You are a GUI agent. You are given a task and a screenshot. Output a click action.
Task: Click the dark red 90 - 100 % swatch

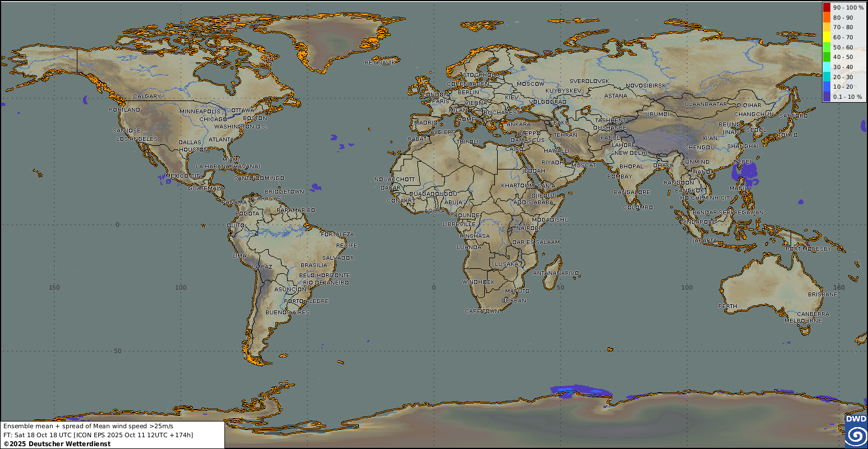coord(826,7)
